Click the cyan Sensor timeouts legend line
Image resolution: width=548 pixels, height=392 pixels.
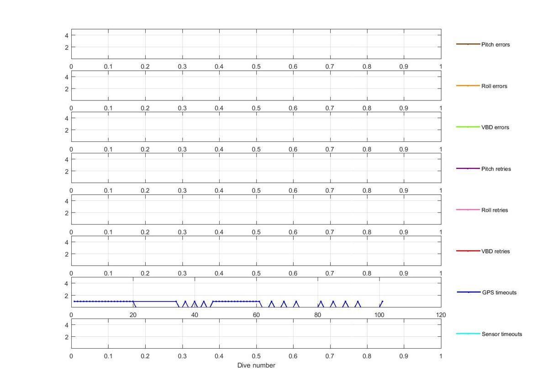pyautogui.click(x=469, y=334)
